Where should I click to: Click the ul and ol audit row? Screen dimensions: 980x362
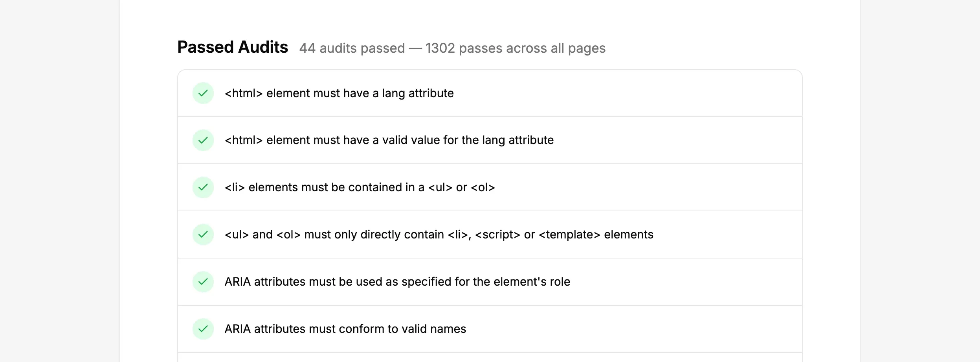point(439,234)
